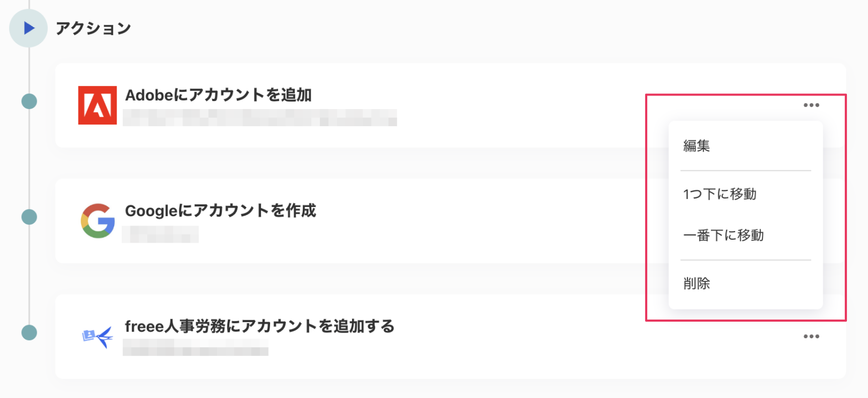
Task: Open the three-dot menu on the Adobe action
Action: click(810, 105)
